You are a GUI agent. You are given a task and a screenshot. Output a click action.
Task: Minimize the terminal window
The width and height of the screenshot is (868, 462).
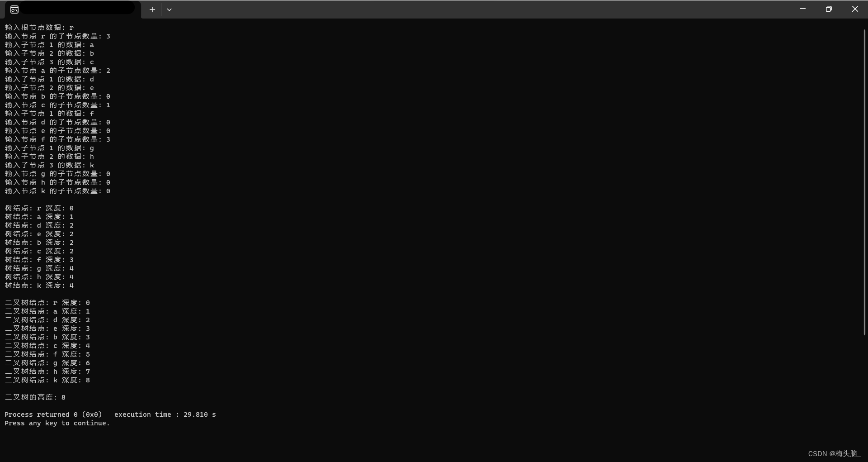click(x=802, y=9)
